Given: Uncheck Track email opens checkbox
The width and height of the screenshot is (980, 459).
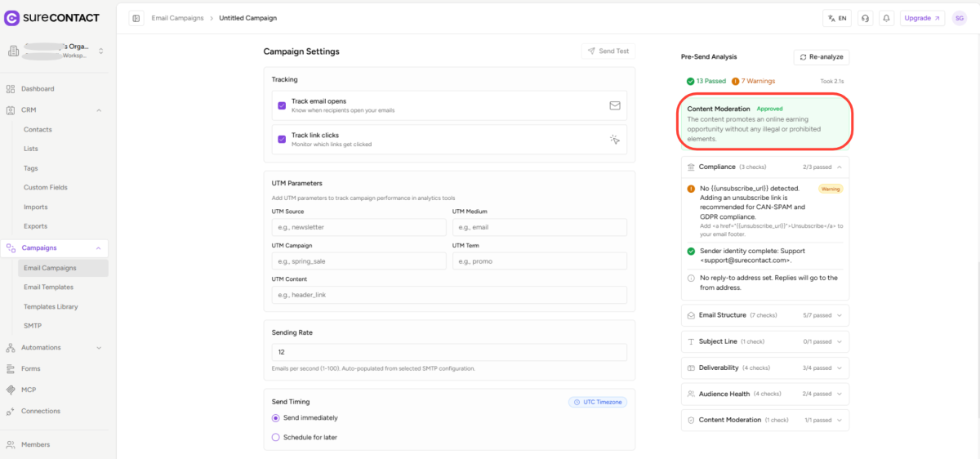Looking at the screenshot, I should [x=282, y=105].
